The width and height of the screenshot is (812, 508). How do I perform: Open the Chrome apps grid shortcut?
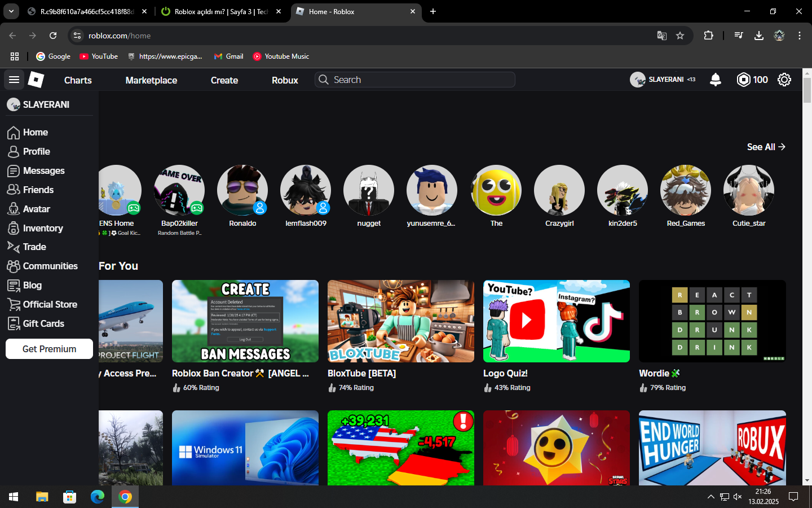tap(15, 56)
